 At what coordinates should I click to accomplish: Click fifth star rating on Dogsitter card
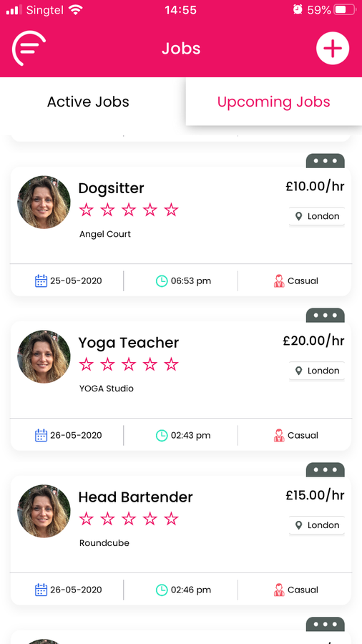tap(171, 210)
